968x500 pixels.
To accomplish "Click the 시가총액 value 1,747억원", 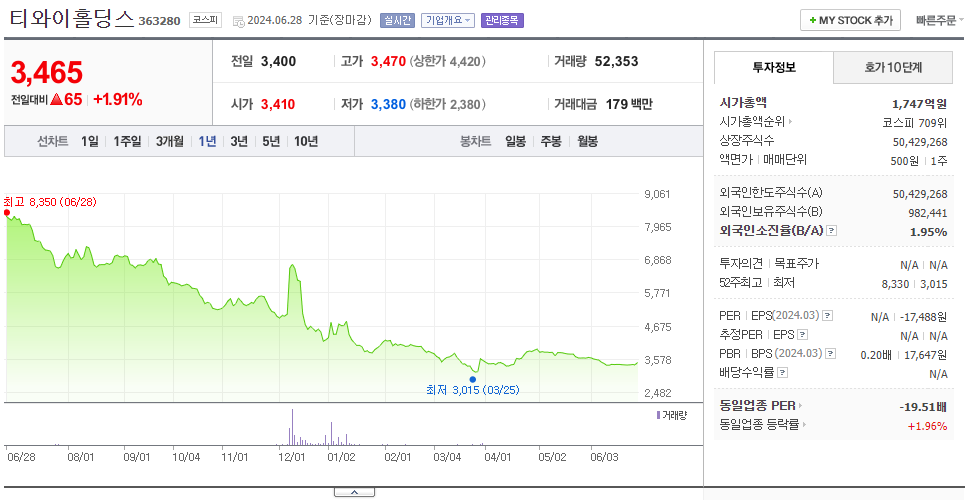I will pyautogui.click(x=920, y=104).
